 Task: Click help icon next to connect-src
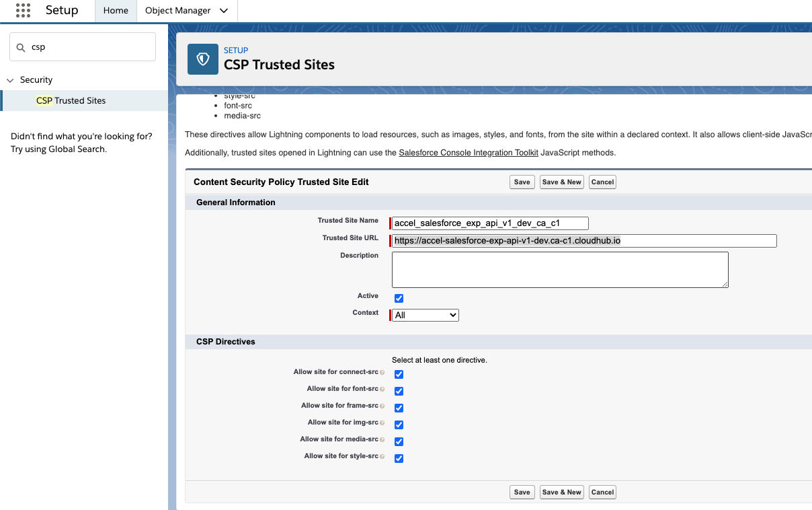(382, 372)
